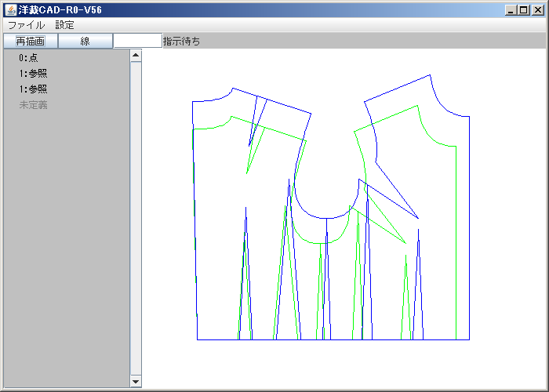Open the ファイル menu
Image resolution: width=549 pixels, height=392 pixels.
[27, 25]
